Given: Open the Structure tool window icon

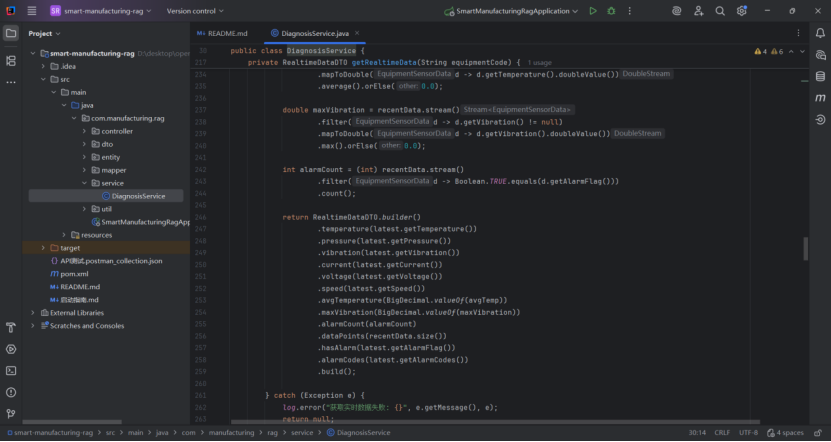Looking at the screenshot, I should (x=11, y=60).
